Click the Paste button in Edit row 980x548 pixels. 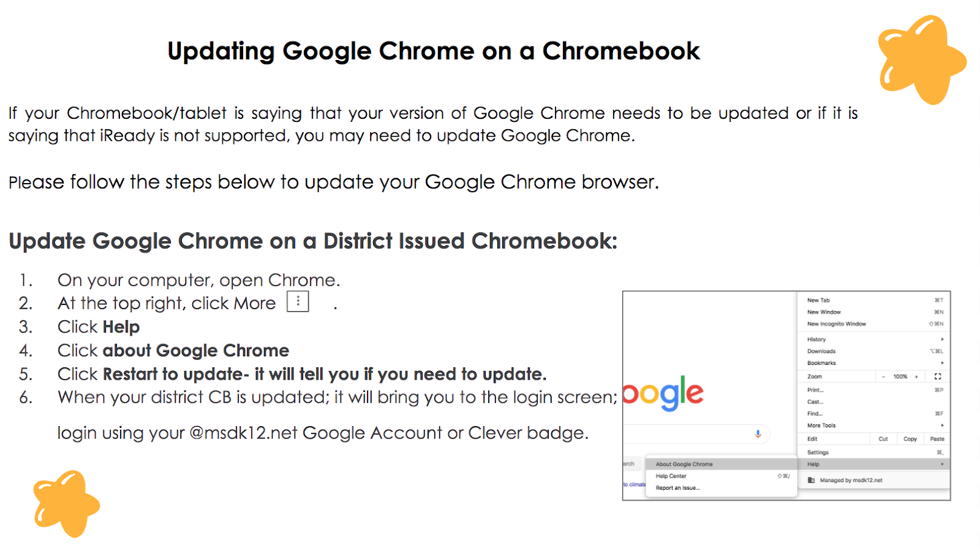click(937, 439)
